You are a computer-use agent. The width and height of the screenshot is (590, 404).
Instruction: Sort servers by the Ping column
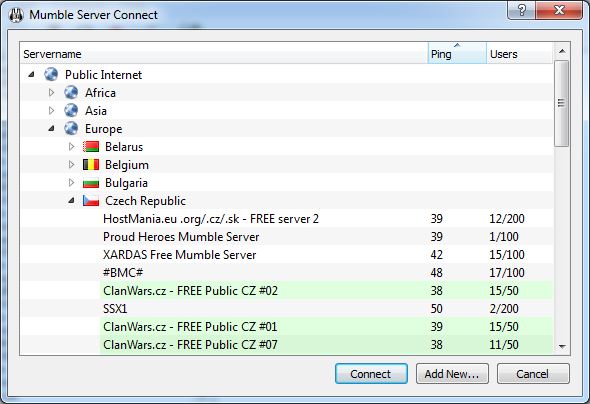[457, 54]
